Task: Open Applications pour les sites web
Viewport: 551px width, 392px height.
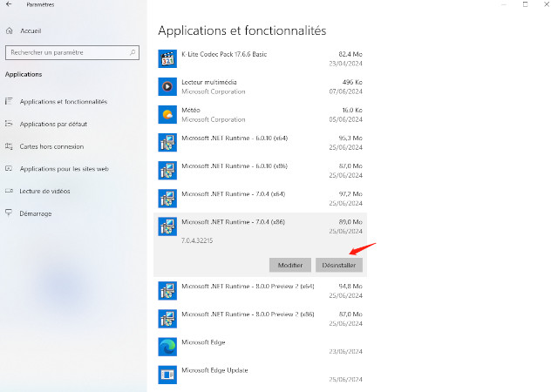Action: tap(64, 169)
